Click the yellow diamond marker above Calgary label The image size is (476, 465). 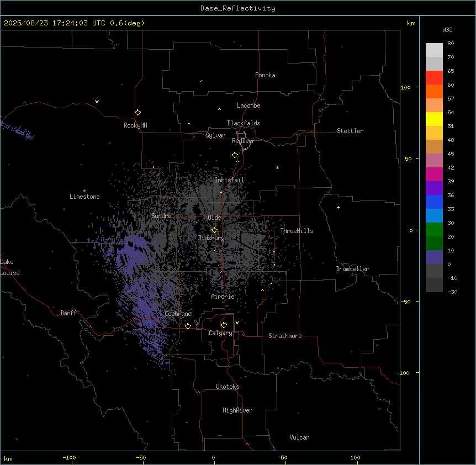[x=224, y=325]
